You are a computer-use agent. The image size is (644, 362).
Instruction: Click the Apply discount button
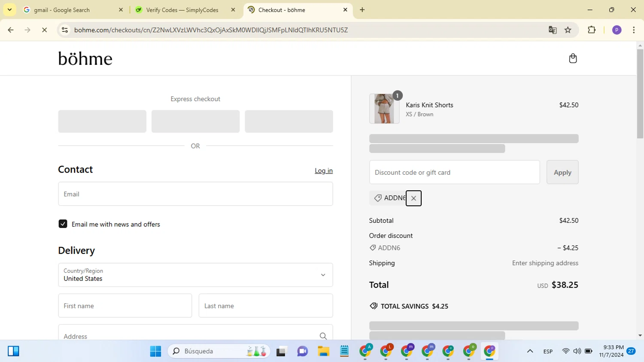562,172
